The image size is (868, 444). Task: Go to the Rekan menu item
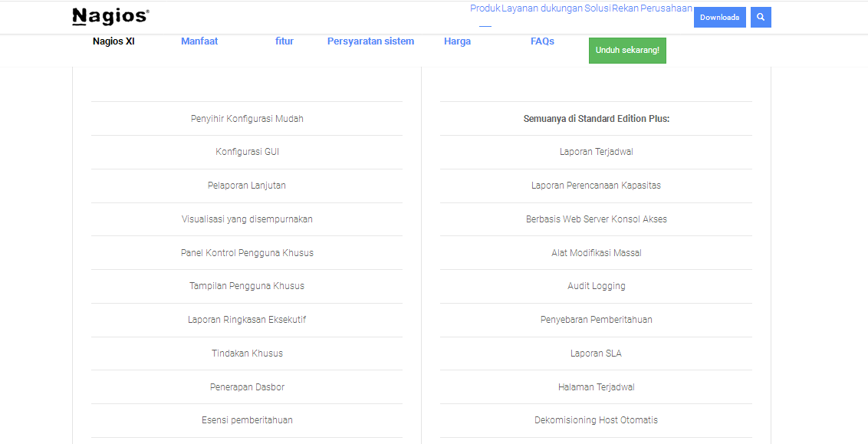pyautogui.click(x=625, y=8)
